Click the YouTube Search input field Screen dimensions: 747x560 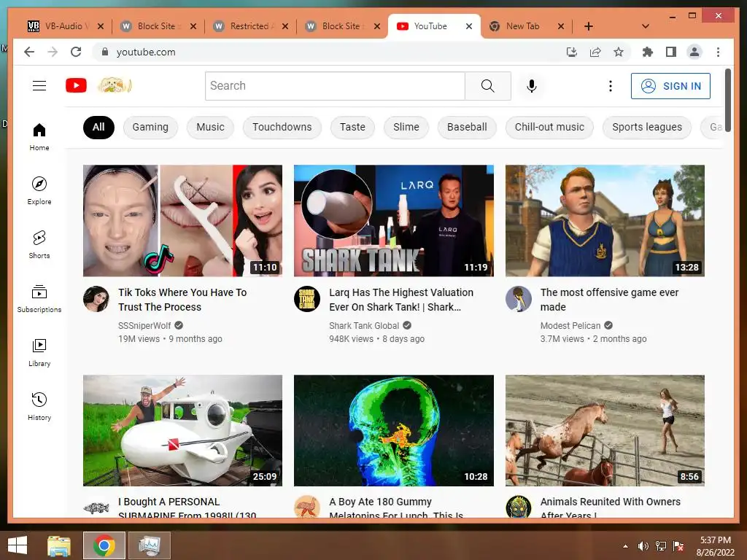pos(335,86)
